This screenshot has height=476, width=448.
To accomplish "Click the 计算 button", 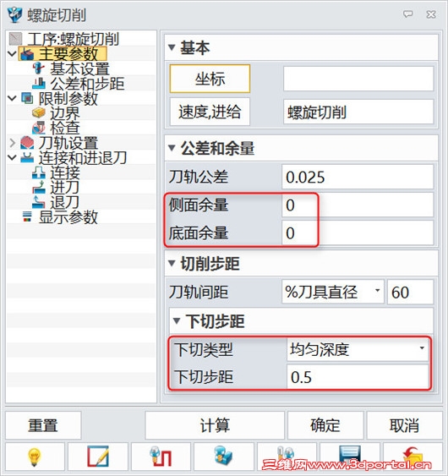I will [215, 425].
